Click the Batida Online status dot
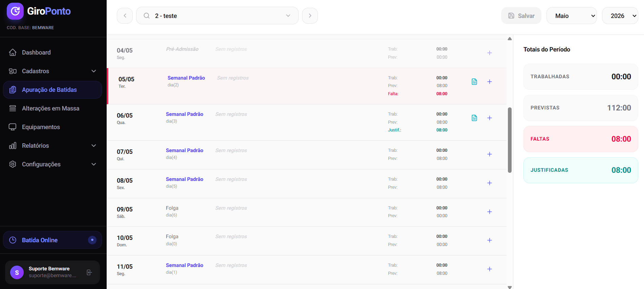 [x=92, y=240]
